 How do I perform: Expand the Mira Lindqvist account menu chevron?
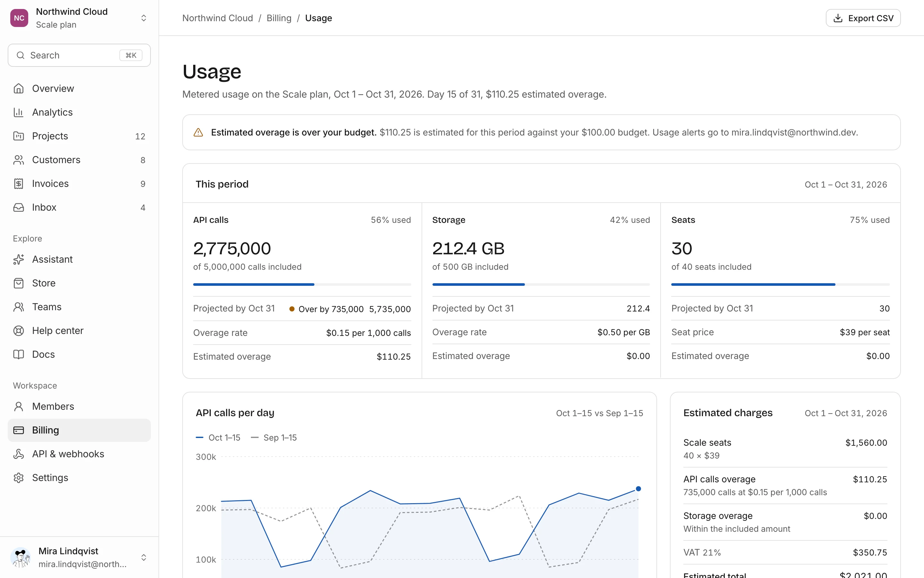(x=143, y=557)
